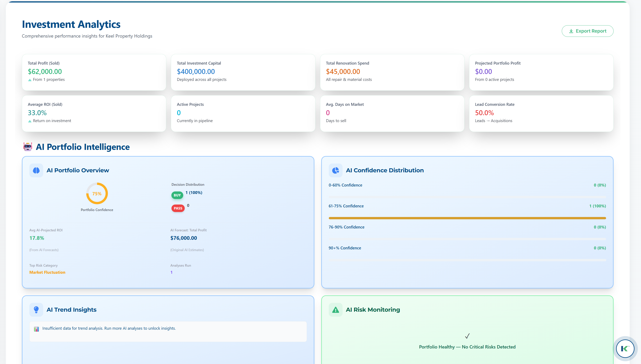
Task: Select the Average ROI (Sold) card
Action: point(94,113)
